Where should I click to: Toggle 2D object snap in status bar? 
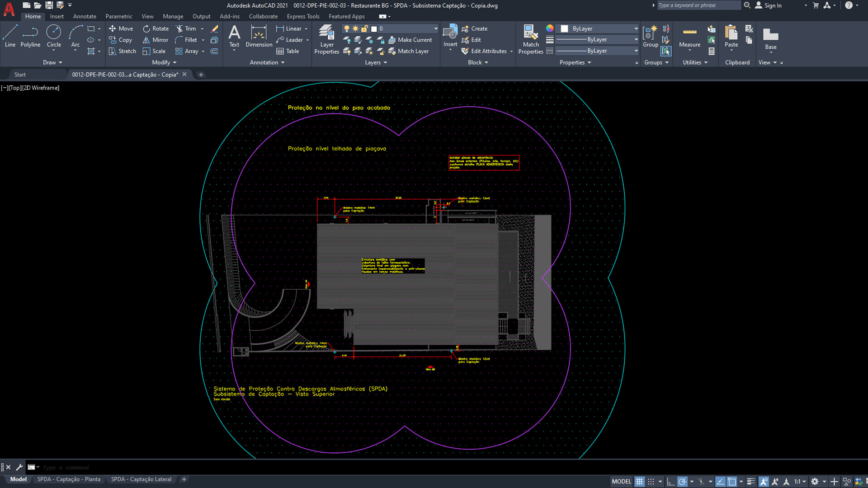732,482
